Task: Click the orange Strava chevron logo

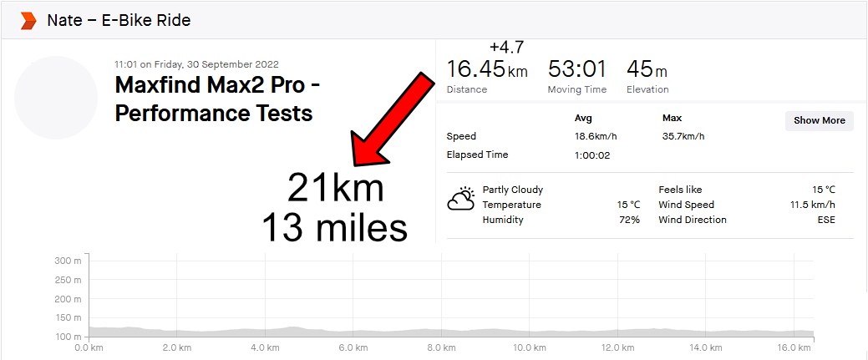Action: pos(28,21)
